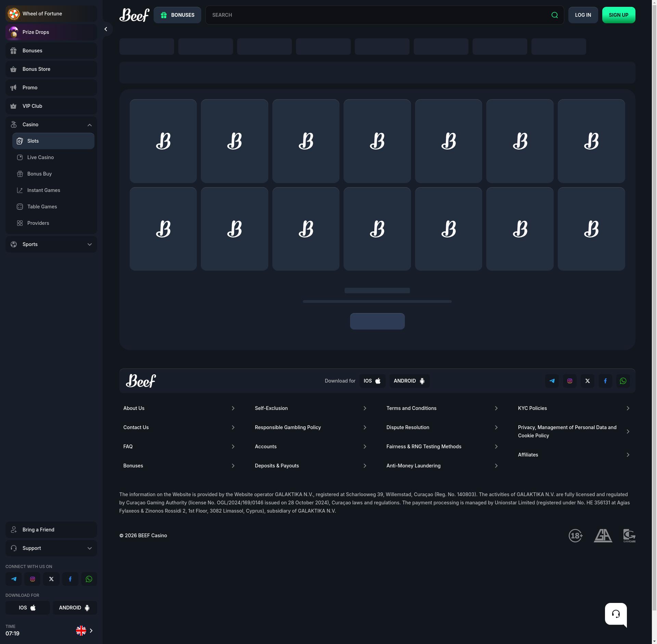This screenshot has width=657, height=644.
Task: Open Instagram from the sidebar social icons
Action: click(x=33, y=579)
